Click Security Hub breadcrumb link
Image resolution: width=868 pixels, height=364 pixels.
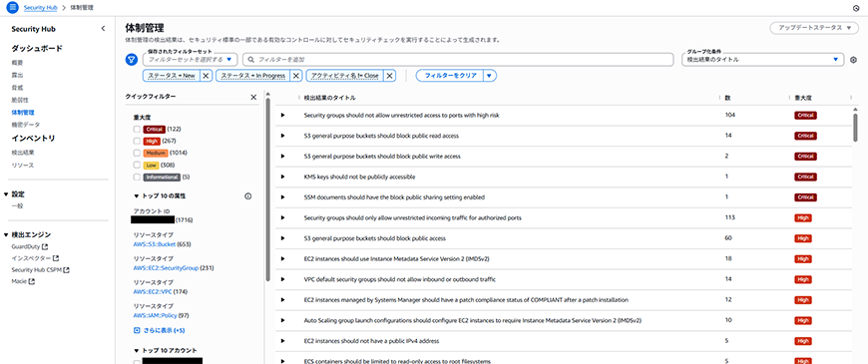point(42,8)
